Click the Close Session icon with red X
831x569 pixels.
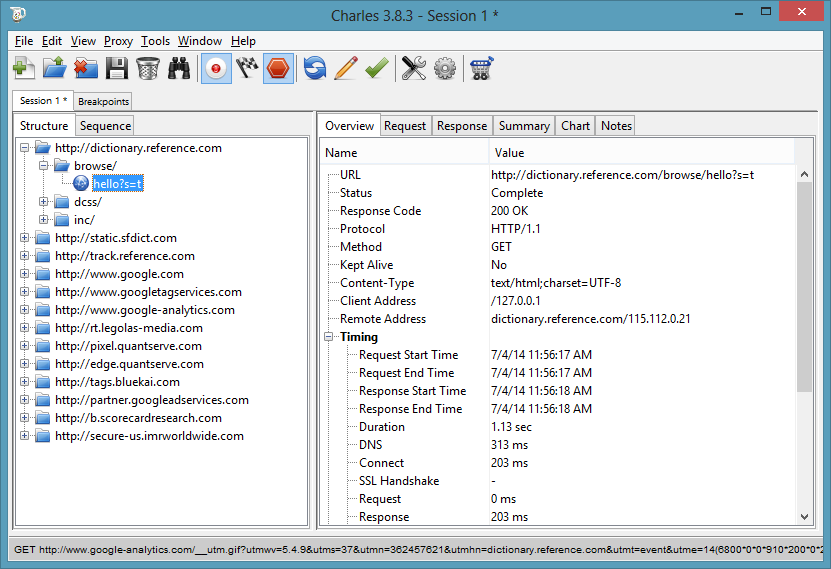click(x=86, y=68)
